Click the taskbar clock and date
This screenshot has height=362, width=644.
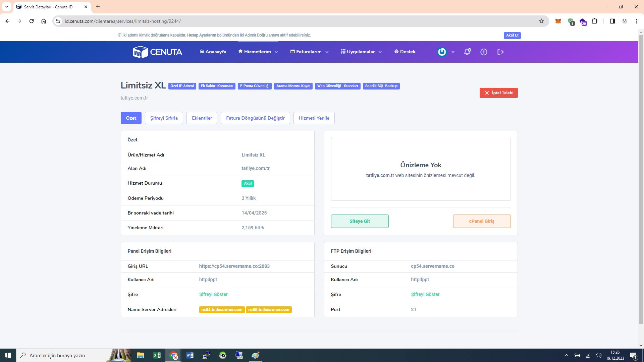[615, 355]
